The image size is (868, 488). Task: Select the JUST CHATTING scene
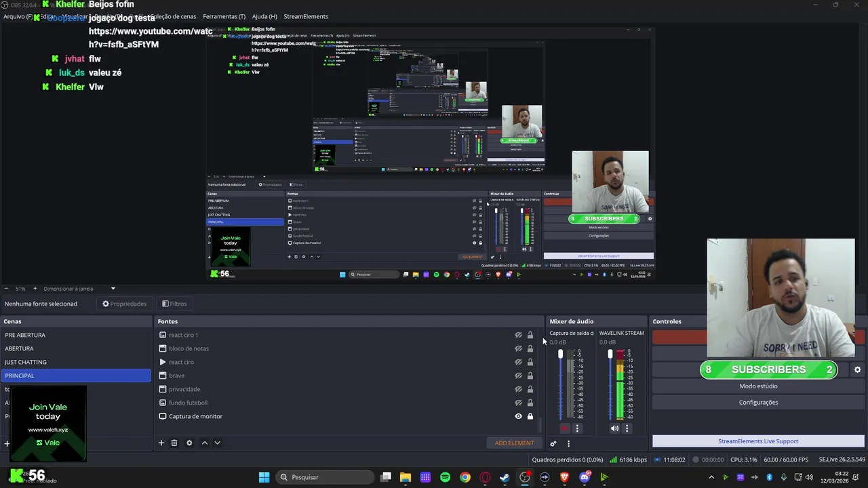click(76, 362)
